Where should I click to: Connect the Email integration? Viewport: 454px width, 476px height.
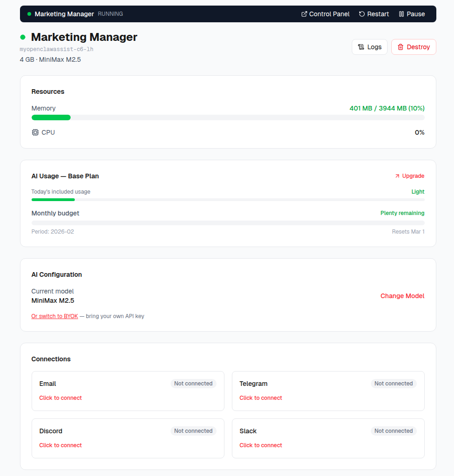tap(60, 398)
